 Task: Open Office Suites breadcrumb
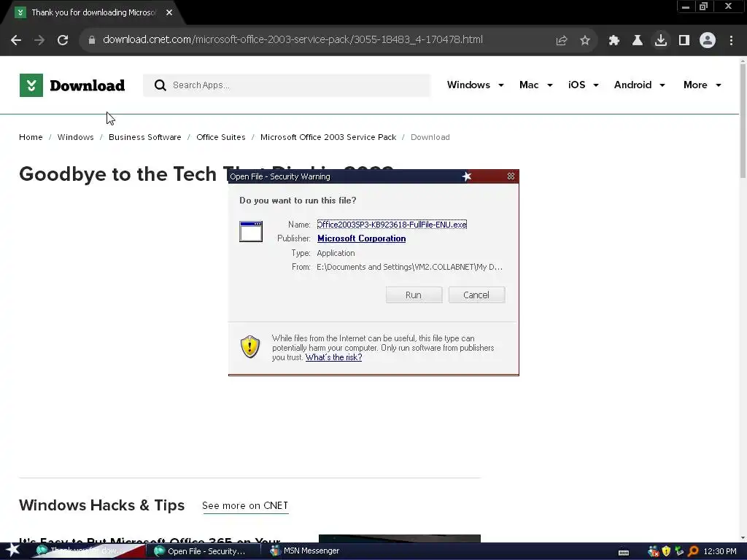[x=221, y=137]
